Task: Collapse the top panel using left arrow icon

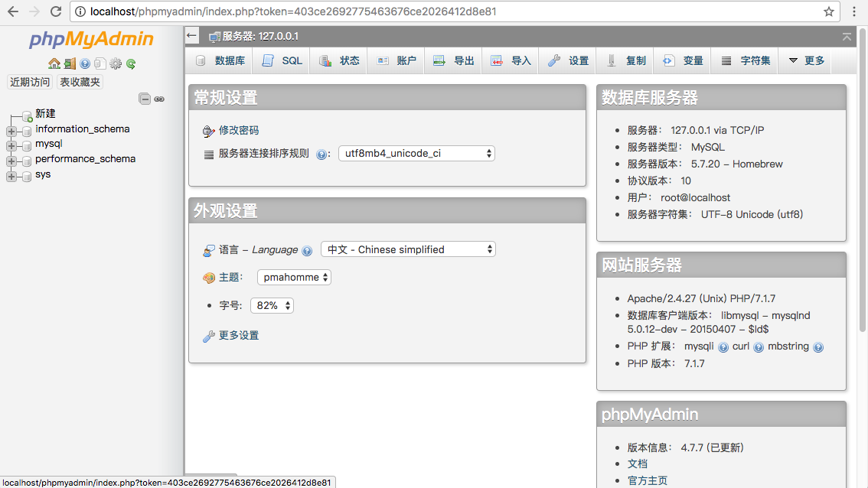Action: [x=191, y=36]
